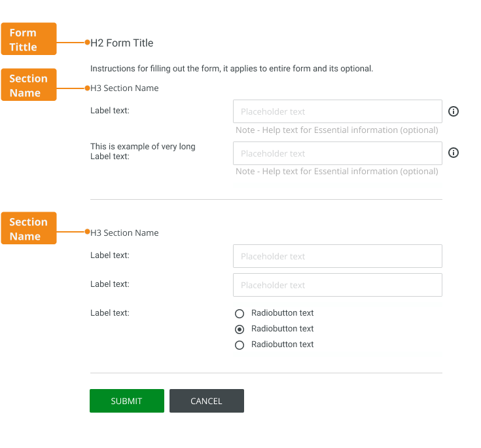Image resolution: width=481 pixels, height=448 pixels.
Task: Click the H2 Form Title heading
Action: [122, 43]
